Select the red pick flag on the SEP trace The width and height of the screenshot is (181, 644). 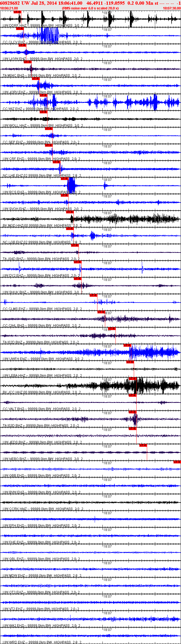[49, 129]
